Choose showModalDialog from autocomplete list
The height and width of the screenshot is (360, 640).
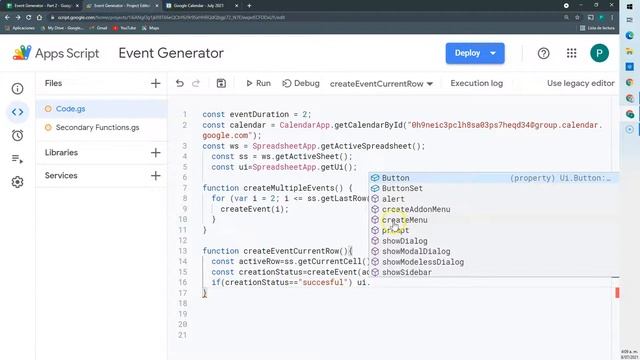pyautogui.click(x=494, y=251)
